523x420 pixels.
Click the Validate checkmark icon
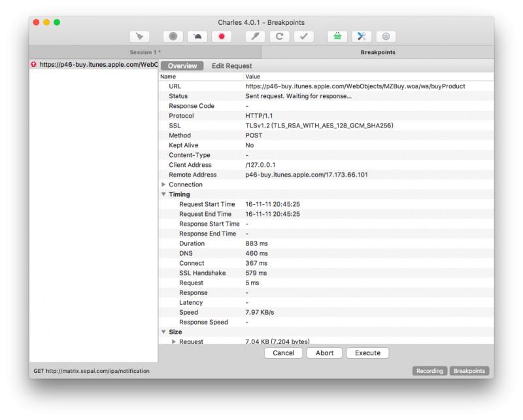[x=303, y=37]
